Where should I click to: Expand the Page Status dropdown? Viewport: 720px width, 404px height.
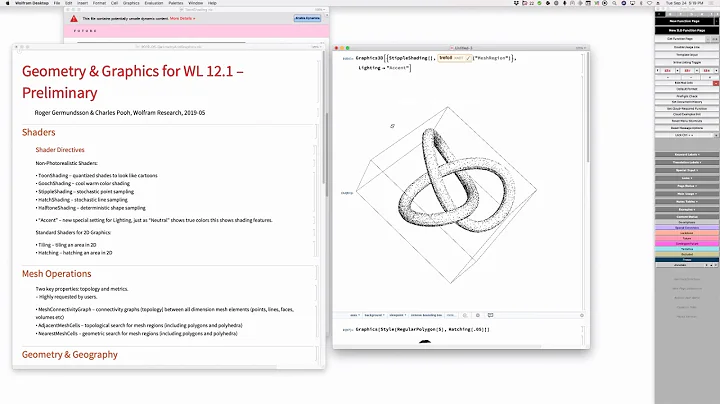687,186
